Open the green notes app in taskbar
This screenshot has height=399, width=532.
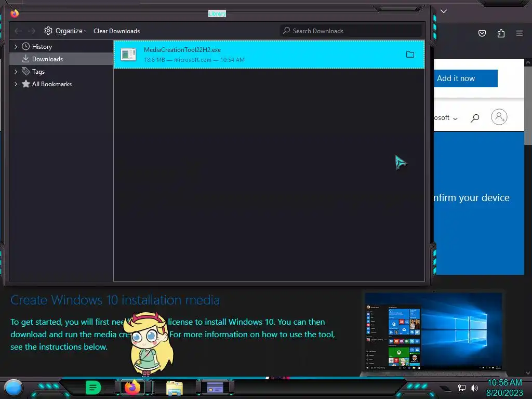click(94, 388)
